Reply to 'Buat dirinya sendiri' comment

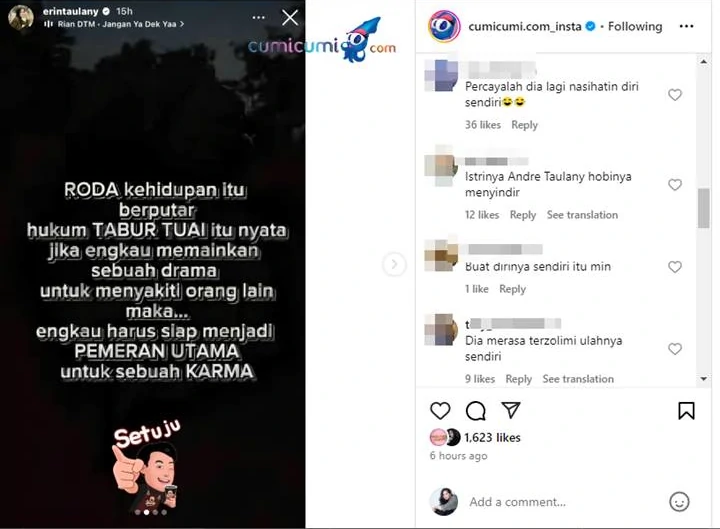tap(512, 289)
